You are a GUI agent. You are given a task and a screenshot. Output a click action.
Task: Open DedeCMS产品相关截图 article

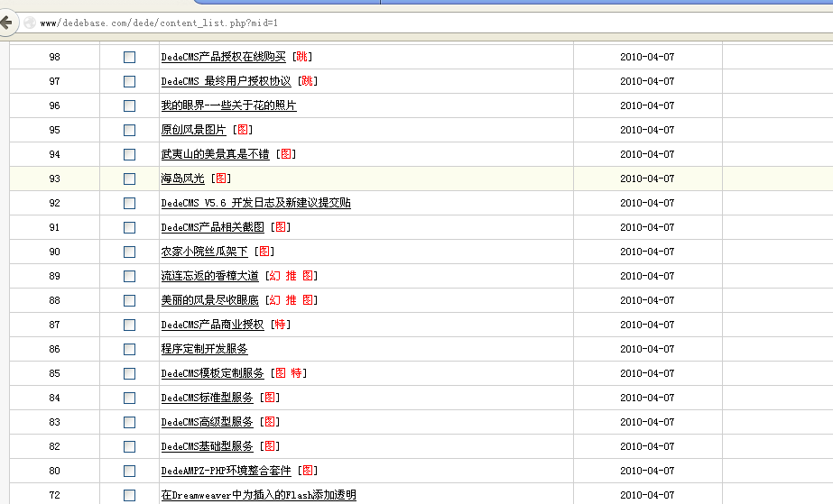pyautogui.click(x=212, y=227)
